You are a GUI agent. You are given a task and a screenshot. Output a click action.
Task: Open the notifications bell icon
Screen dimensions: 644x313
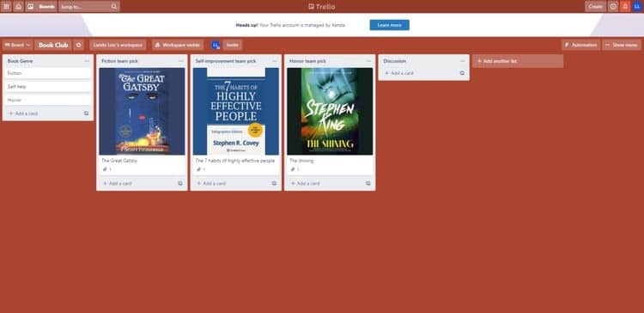[625, 7]
